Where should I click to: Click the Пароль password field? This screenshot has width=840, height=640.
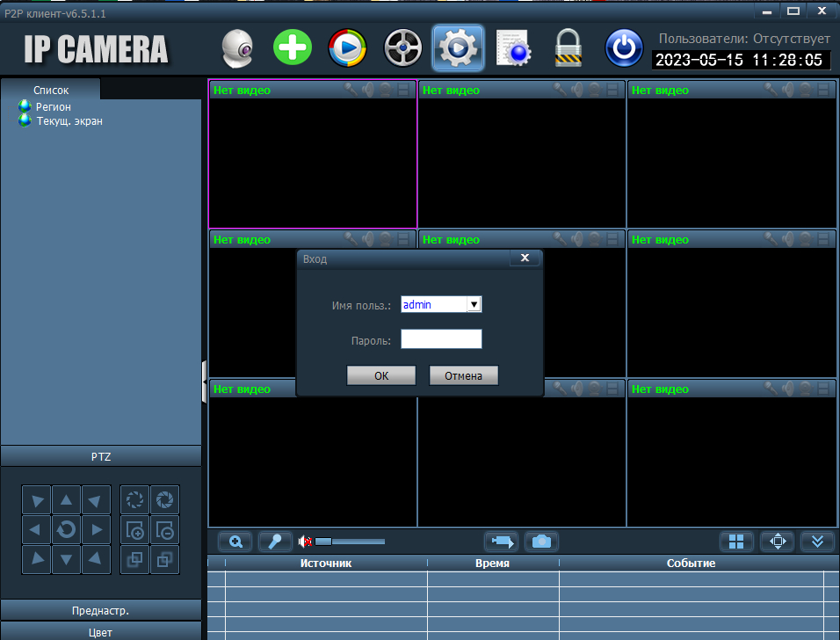pyautogui.click(x=441, y=339)
